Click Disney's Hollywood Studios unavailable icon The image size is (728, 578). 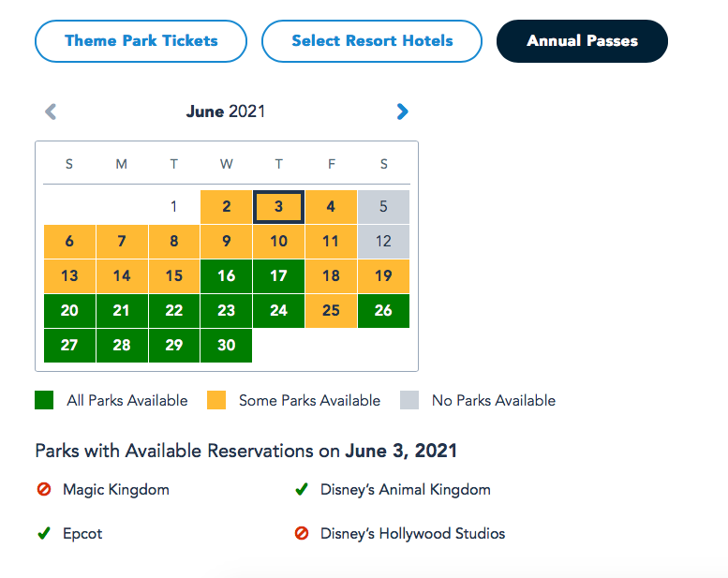(302, 534)
